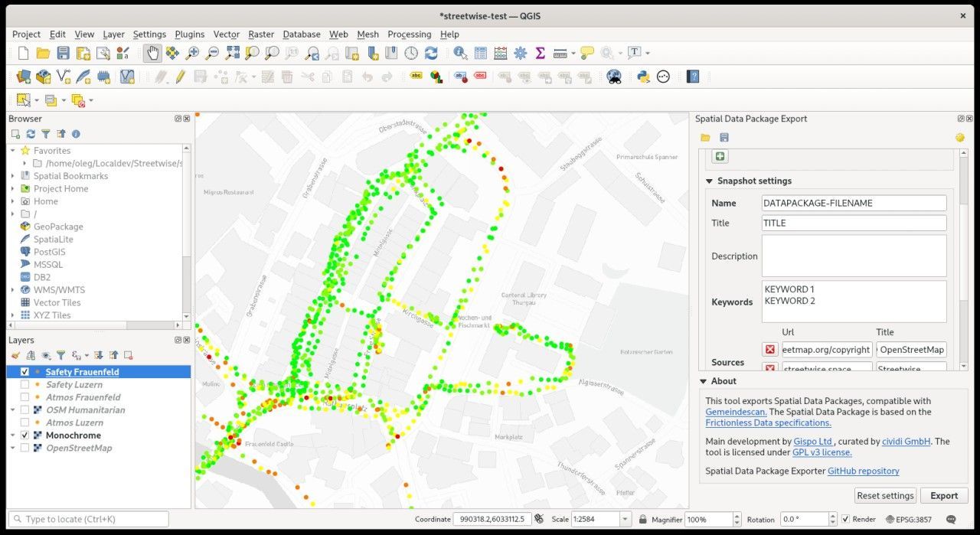Click the Filter Browser funnel icon
This screenshot has height=535, width=980.
[x=46, y=134]
